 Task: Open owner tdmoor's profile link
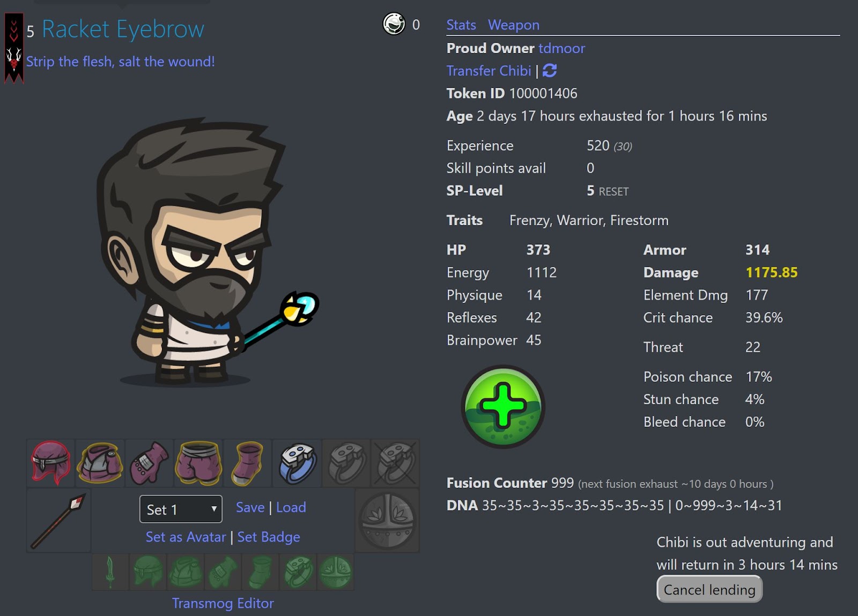tap(561, 48)
